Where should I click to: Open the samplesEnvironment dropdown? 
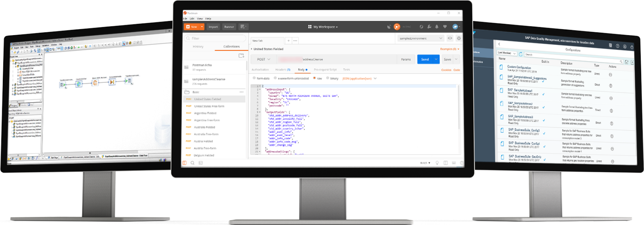click(x=420, y=38)
